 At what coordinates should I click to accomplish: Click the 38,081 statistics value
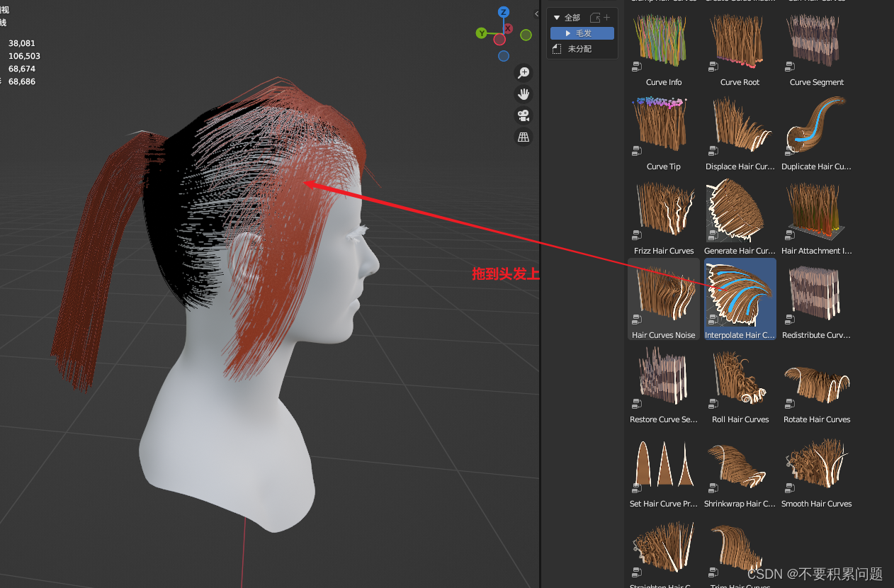click(22, 43)
